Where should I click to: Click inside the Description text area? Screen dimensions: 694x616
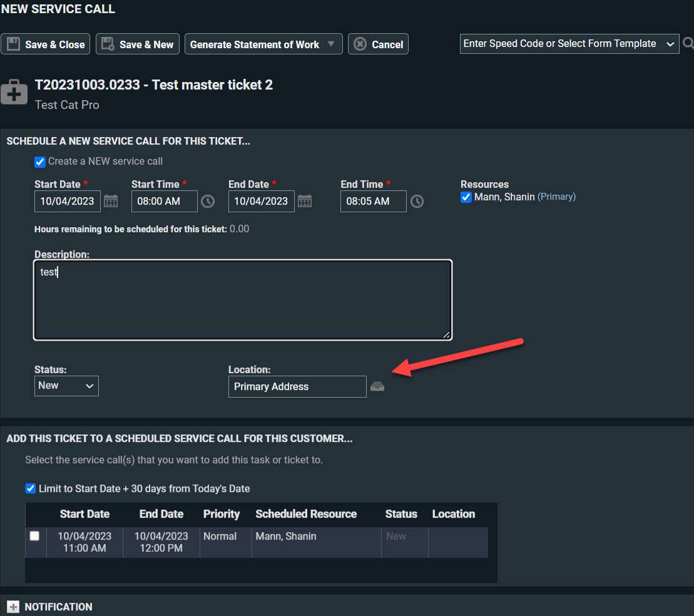click(243, 300)
